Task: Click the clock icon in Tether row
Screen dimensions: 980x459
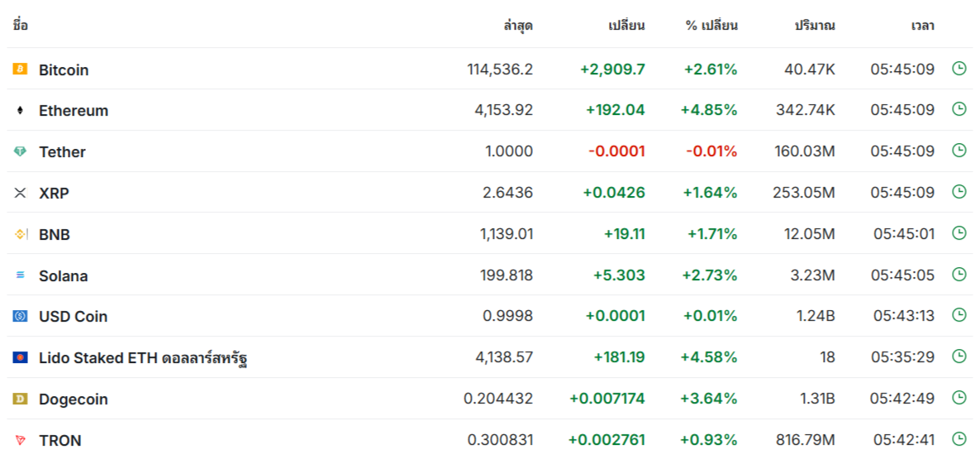Action: 959,151
